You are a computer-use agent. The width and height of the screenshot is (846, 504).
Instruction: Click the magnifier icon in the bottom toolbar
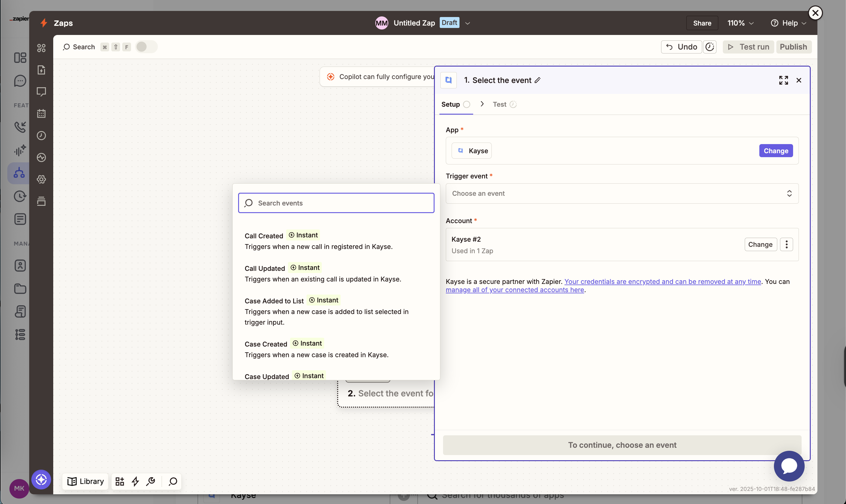(173, 482)
